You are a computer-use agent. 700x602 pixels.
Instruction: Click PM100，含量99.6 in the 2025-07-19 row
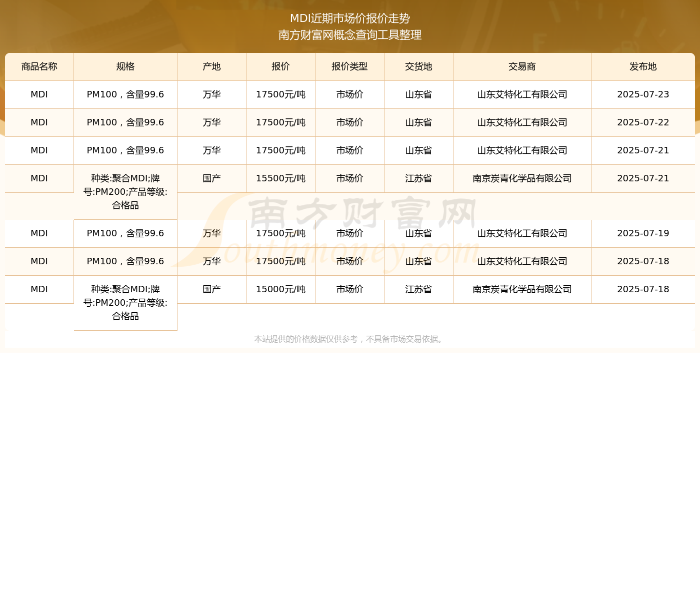[x=125, y=233]
